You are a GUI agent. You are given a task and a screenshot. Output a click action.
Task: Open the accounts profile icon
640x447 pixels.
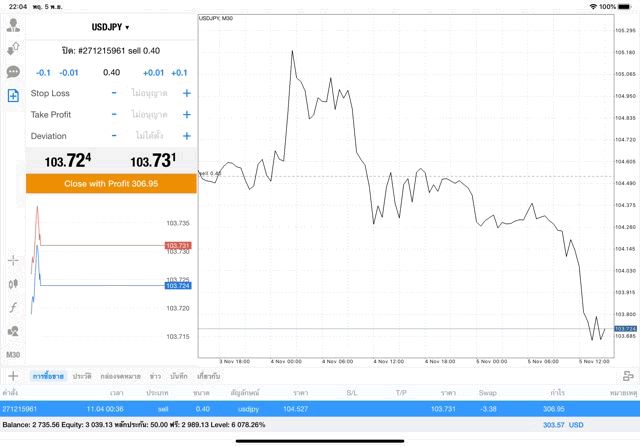pyautogui.click(x=13, y=25)
